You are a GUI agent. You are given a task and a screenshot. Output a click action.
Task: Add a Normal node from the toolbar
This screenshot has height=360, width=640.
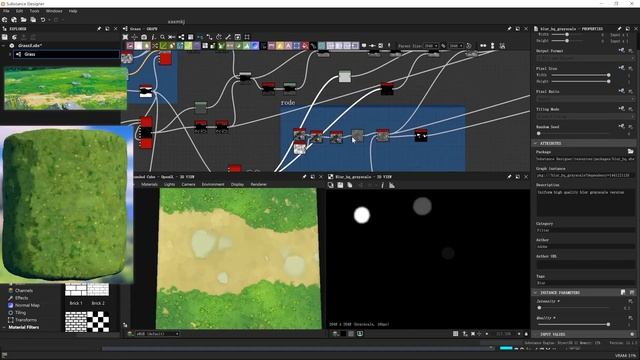pyautogui.click(x=254, y=46)
